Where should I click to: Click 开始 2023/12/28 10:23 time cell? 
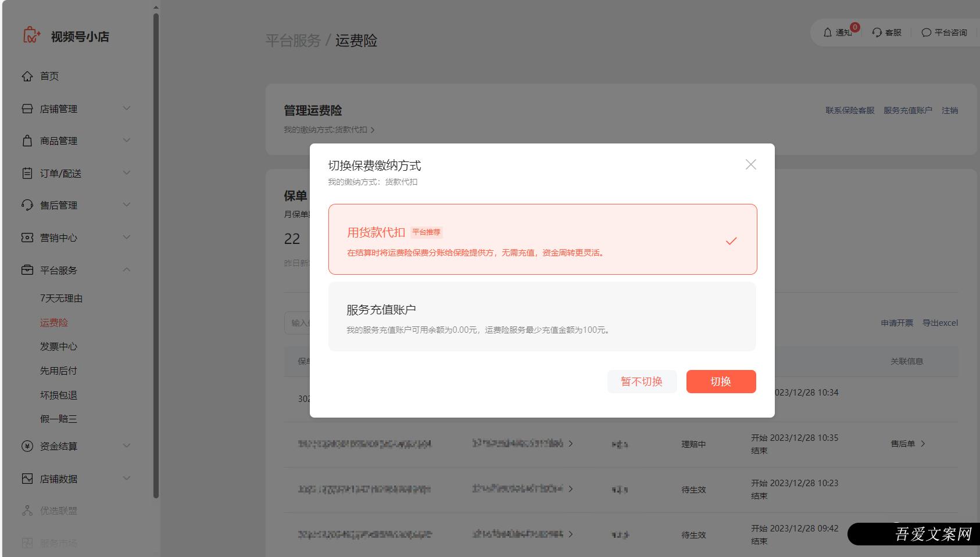click(795, 483)
